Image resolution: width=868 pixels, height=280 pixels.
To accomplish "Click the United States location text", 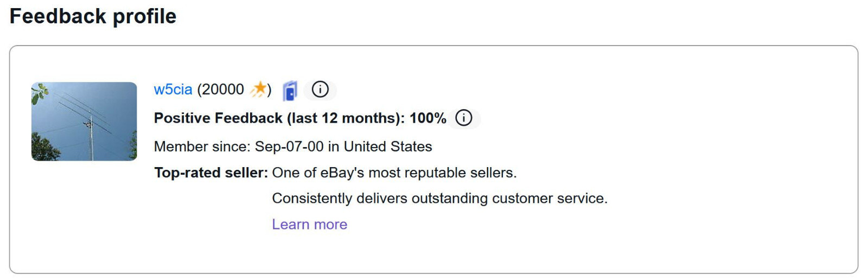I will tap(388, 147).
